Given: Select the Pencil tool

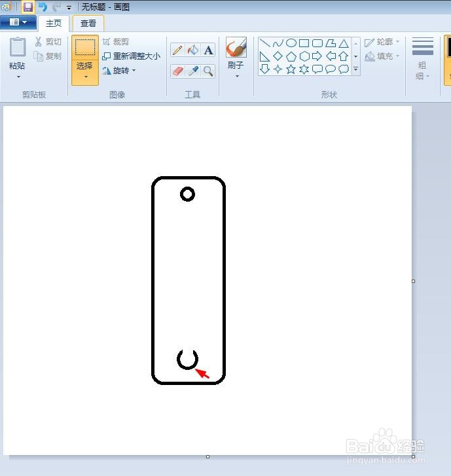Looking at the screenshot, I should click(x=177, y=50).
